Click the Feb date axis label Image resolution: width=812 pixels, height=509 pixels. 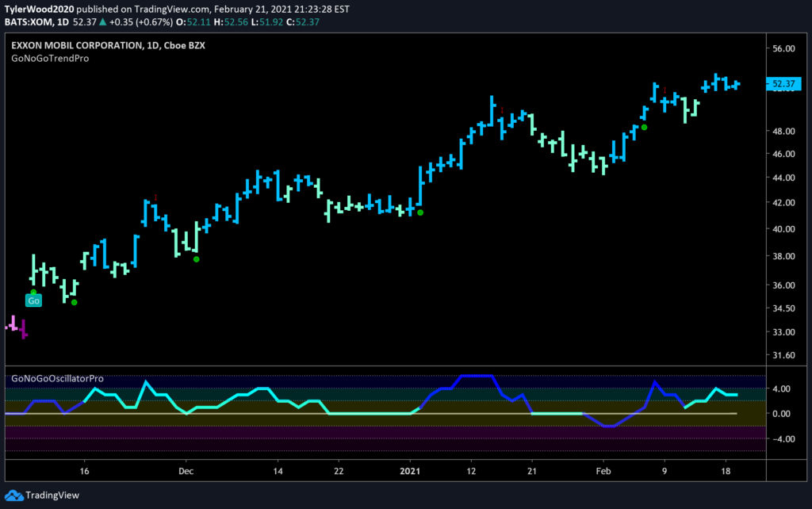pyautogui.click(x=603, y=471)
